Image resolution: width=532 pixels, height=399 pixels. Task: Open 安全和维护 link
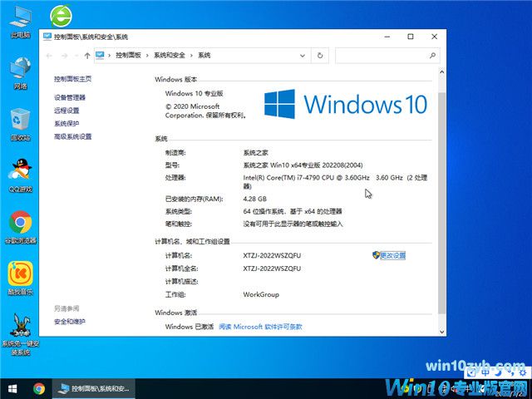(70, 322)
